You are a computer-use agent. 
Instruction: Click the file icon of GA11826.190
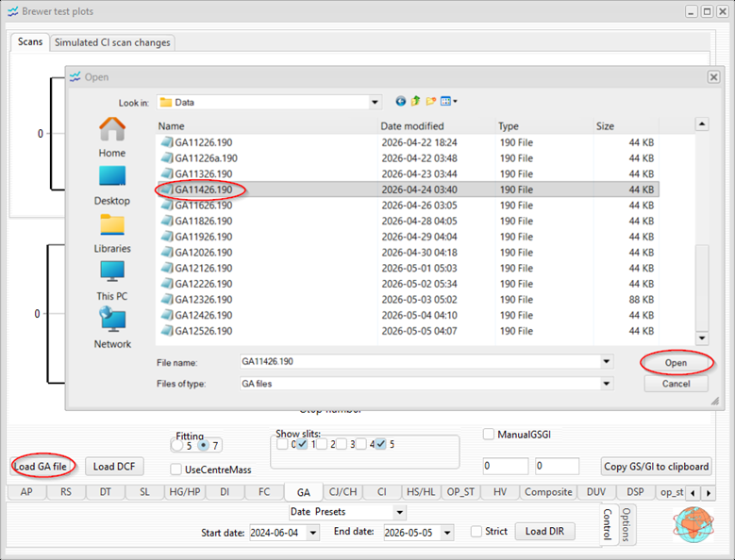tap(167, 221)
